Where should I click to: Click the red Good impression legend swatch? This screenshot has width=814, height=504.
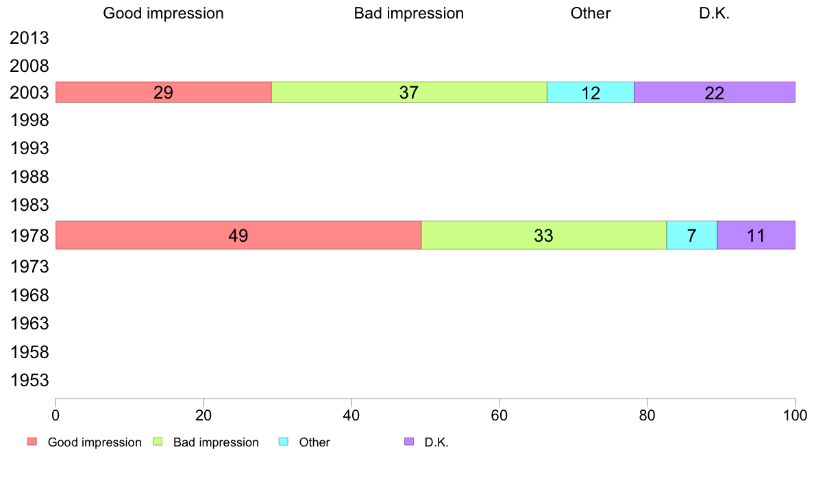click(32, 442)
